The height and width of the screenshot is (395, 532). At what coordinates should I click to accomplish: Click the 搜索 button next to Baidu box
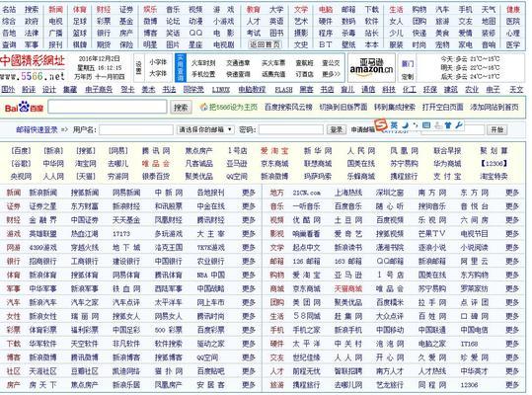coord(181,108)
